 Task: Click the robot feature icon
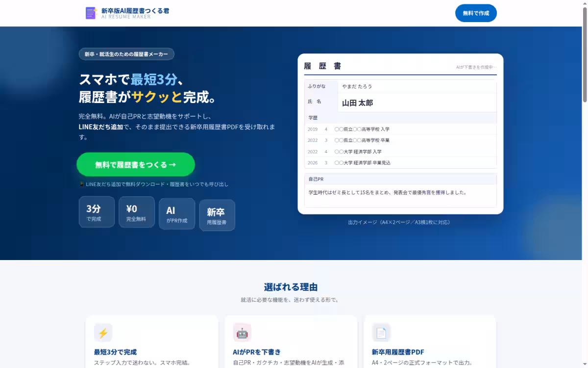[242, 333]
